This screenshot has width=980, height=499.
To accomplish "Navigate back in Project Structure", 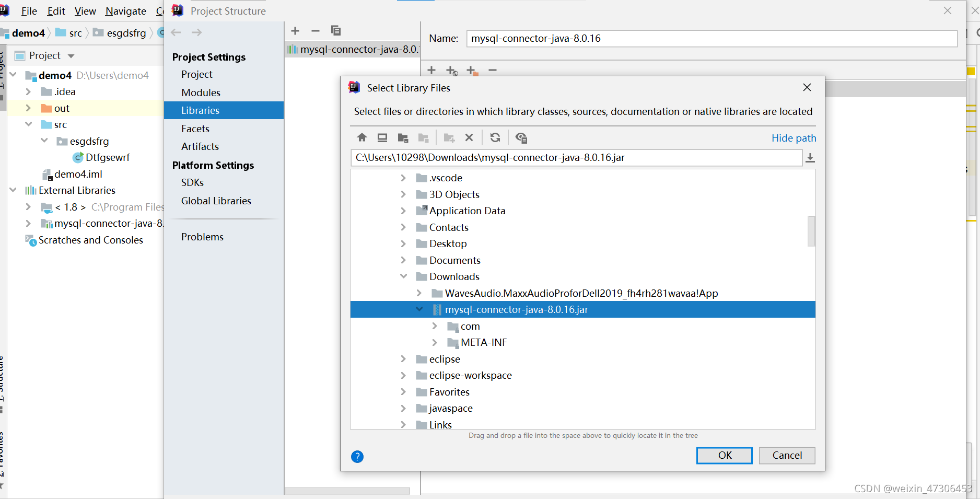I will (176, 32).
